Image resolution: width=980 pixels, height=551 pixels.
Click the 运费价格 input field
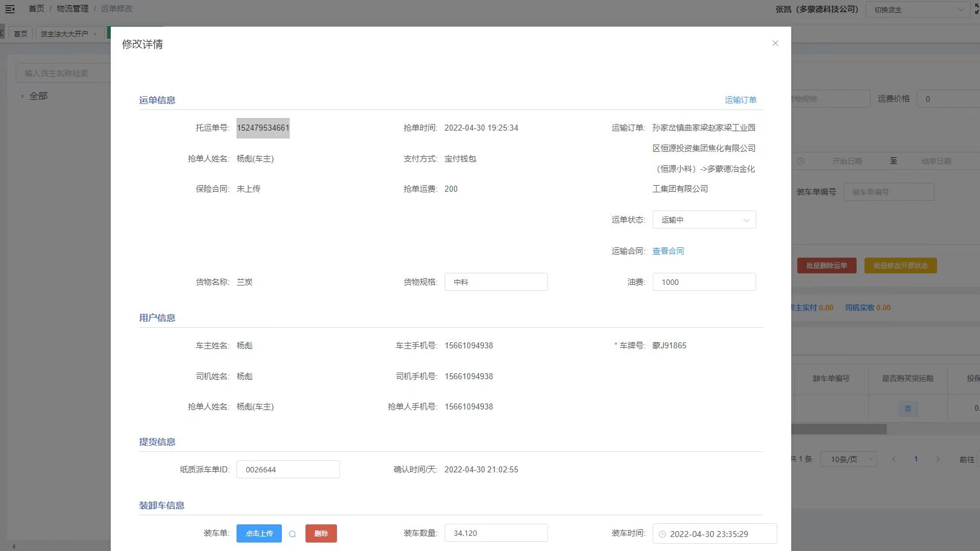tap(948, 99)
